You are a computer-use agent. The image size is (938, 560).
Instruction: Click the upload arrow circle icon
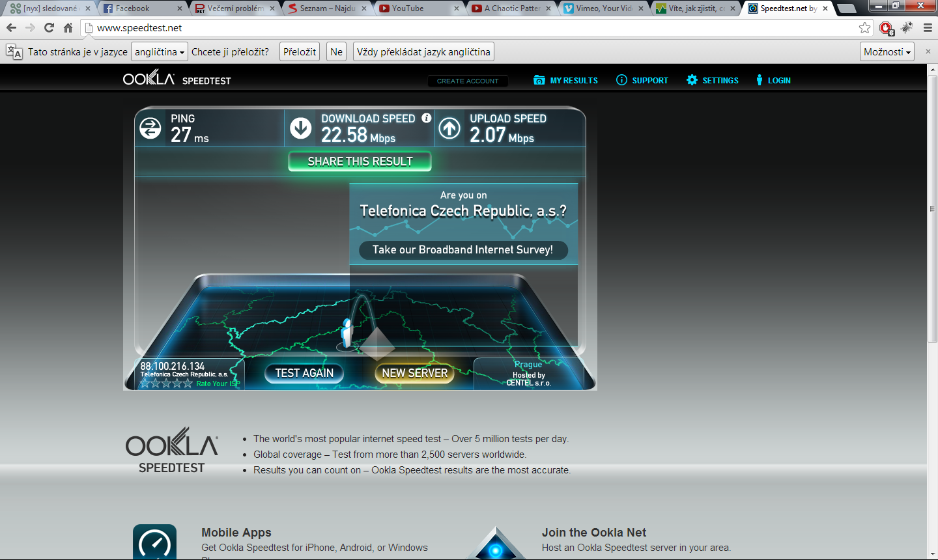coord(449,128)
